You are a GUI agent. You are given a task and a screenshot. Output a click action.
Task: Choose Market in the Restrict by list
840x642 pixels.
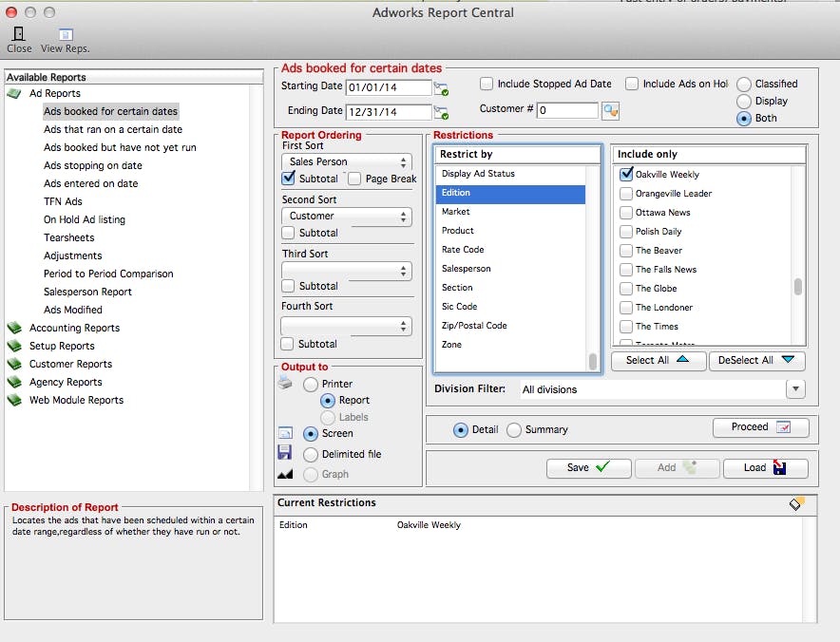pos(456,212)
